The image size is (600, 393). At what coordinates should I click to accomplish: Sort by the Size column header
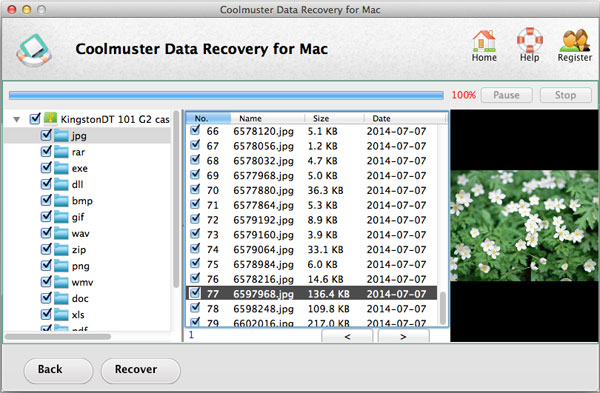pos(334,118)
